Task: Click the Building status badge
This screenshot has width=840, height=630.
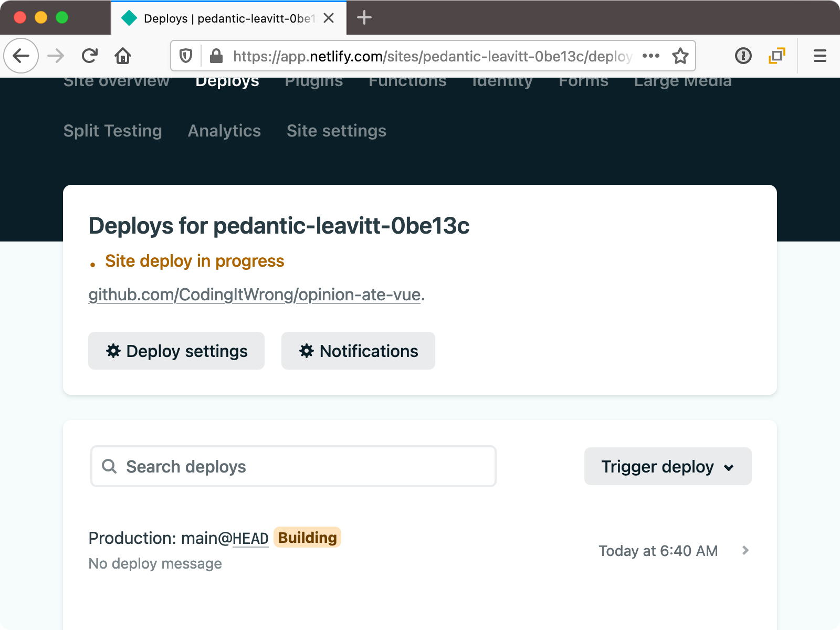Action: [308, 538]
